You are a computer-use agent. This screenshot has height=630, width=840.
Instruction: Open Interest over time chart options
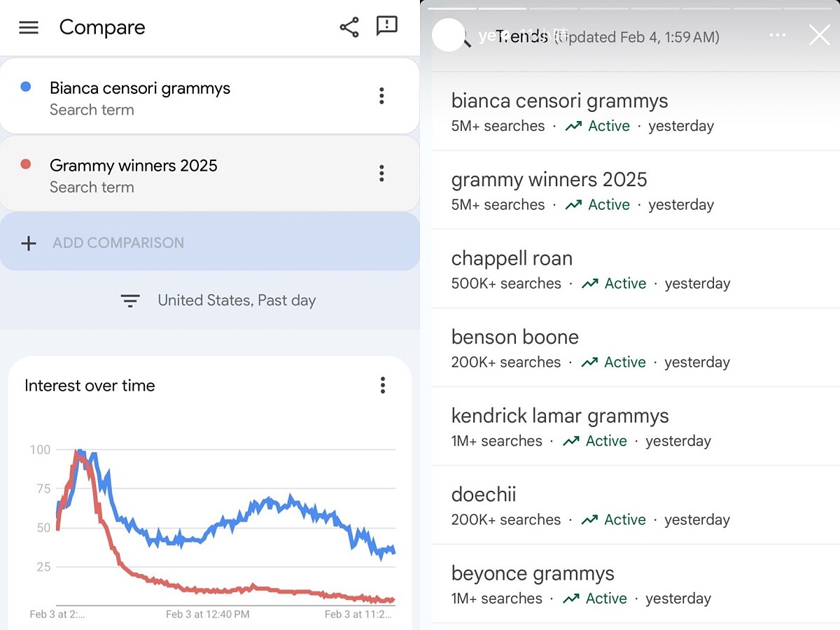(382, 385)
